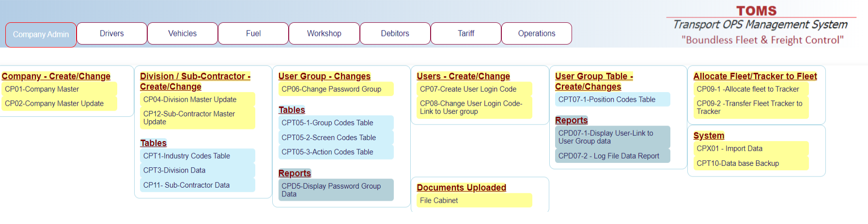Select CP06-Change Password Group

click(x=331, y=89)
